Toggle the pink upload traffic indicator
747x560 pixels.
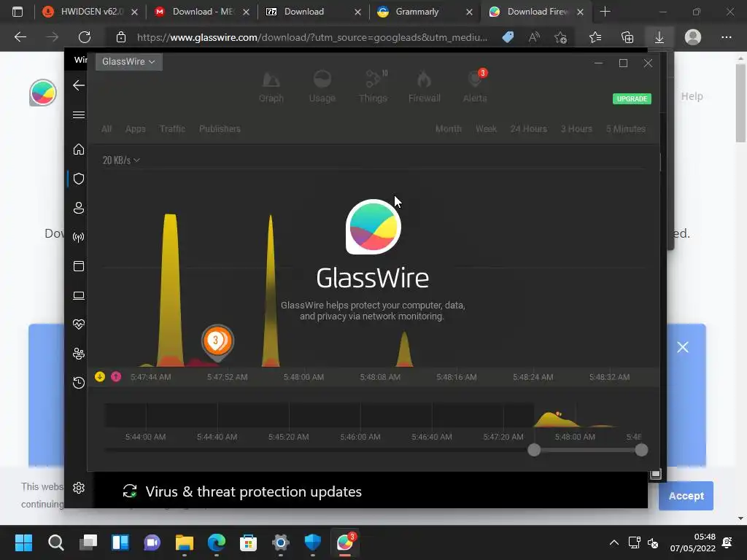pos(116,377)
